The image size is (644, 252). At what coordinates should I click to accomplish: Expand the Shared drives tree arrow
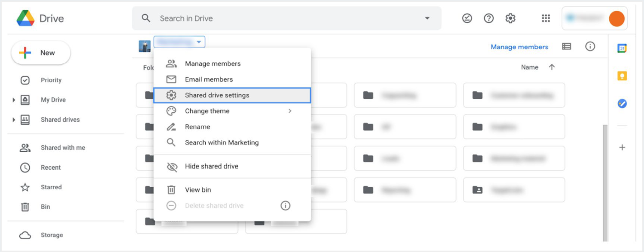[14, 120]
